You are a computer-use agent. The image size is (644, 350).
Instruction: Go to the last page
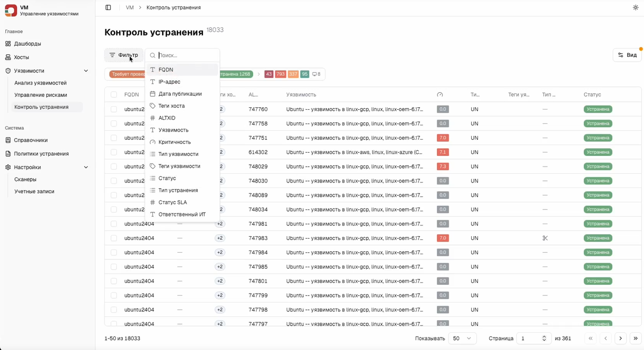point(635,338)
